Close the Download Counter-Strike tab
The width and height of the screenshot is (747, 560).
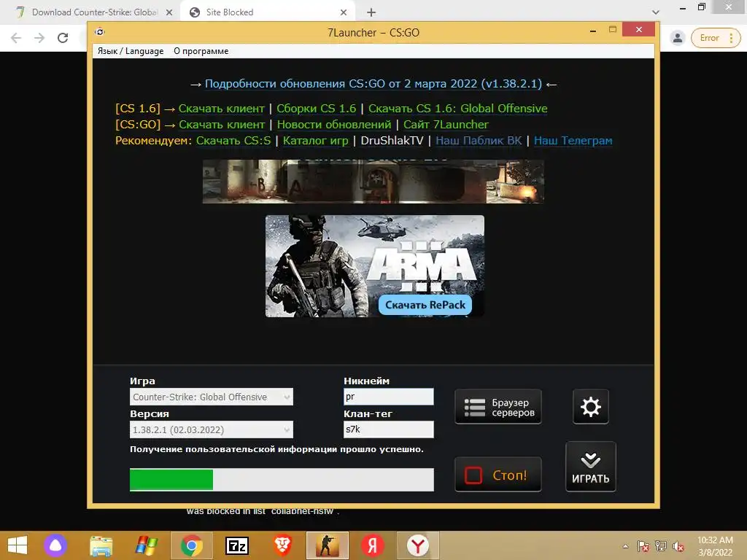click(169, 12)
